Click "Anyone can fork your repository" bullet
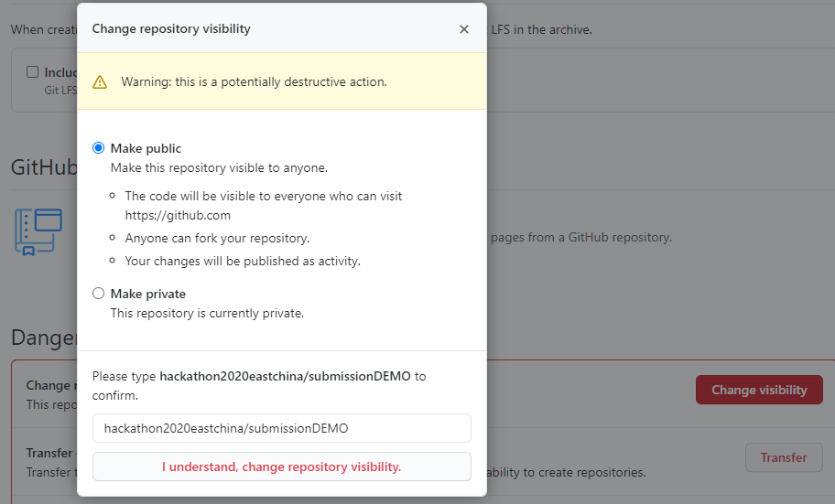This screenshot has width=835, height=504. (x=218, y=238)
